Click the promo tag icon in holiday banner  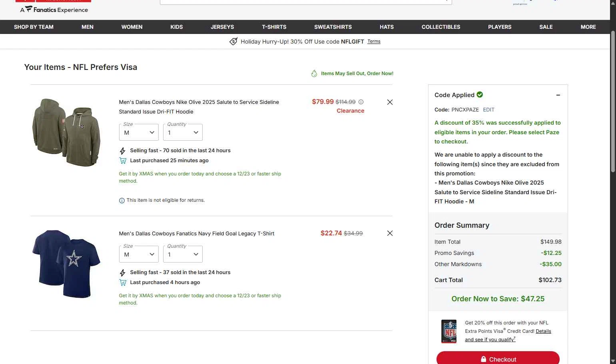tap(233, 42)
